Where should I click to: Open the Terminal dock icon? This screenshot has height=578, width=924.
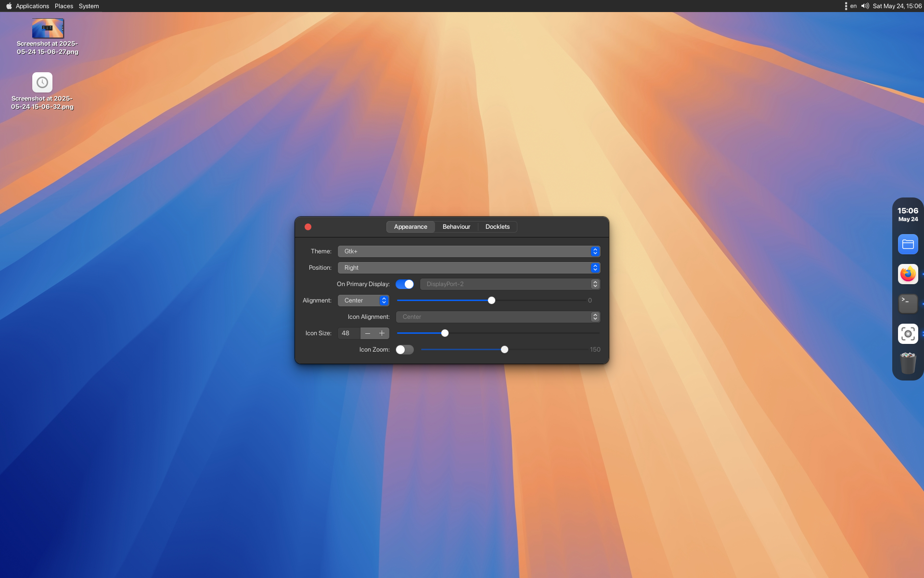click(908, 303)
